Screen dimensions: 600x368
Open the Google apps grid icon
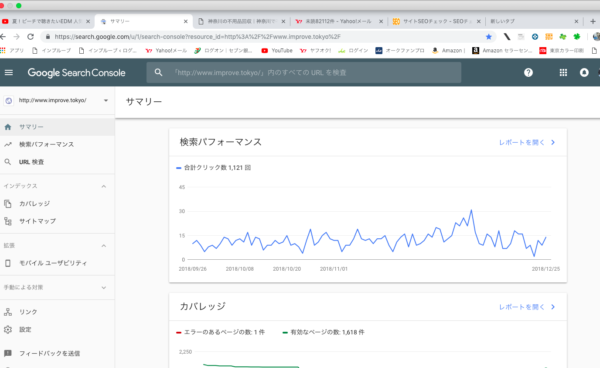[x=563, y=72]
